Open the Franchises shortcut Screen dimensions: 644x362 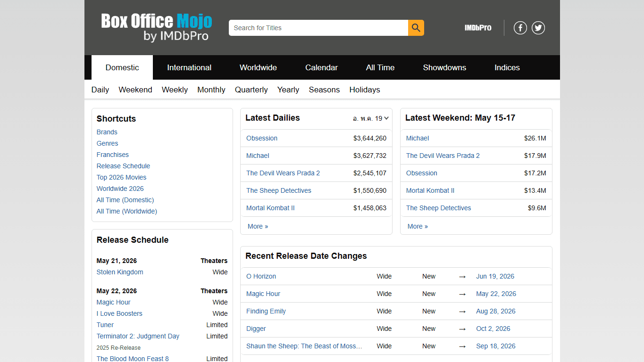click(x=113, y=155)
